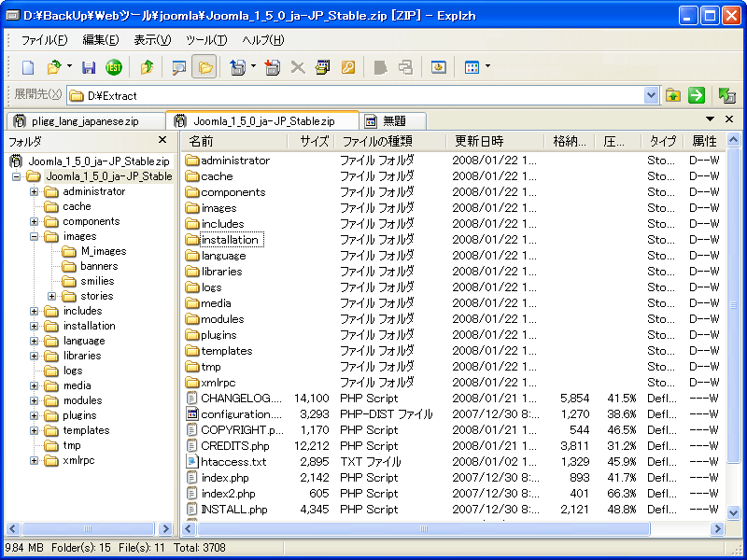Select the Joomla_1_5_0_ja-JP_Stable.zip tree root

point(99,161)
